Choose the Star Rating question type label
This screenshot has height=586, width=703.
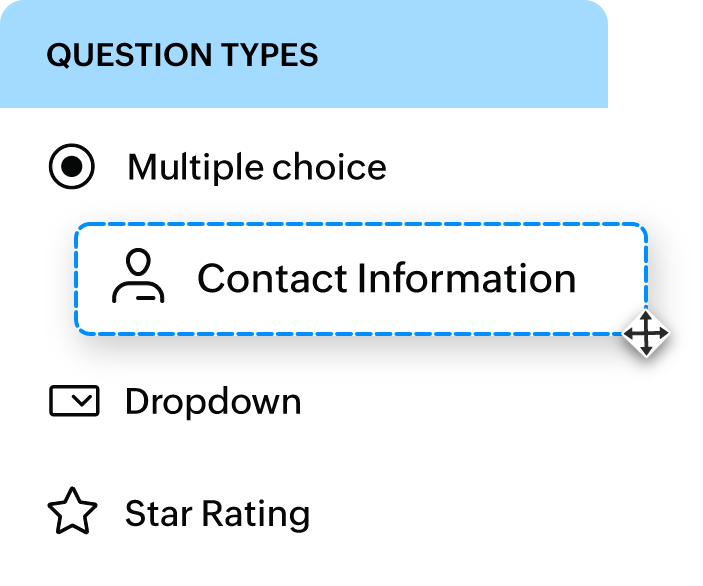pos(217,514)
